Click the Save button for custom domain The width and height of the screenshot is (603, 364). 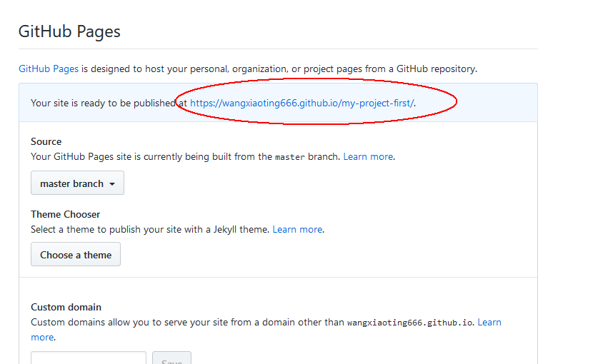tap(171, 360)
